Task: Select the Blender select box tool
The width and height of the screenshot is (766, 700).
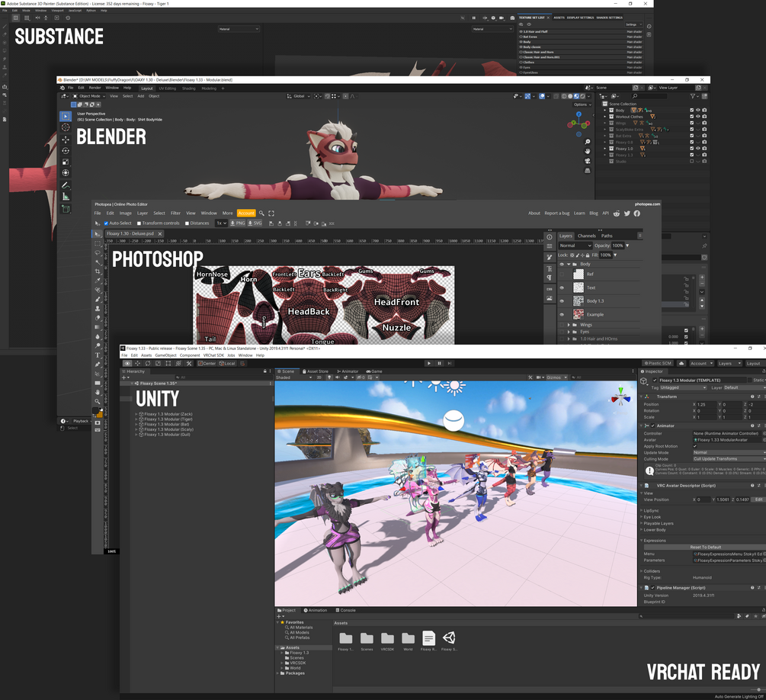Action: point(66,117)
